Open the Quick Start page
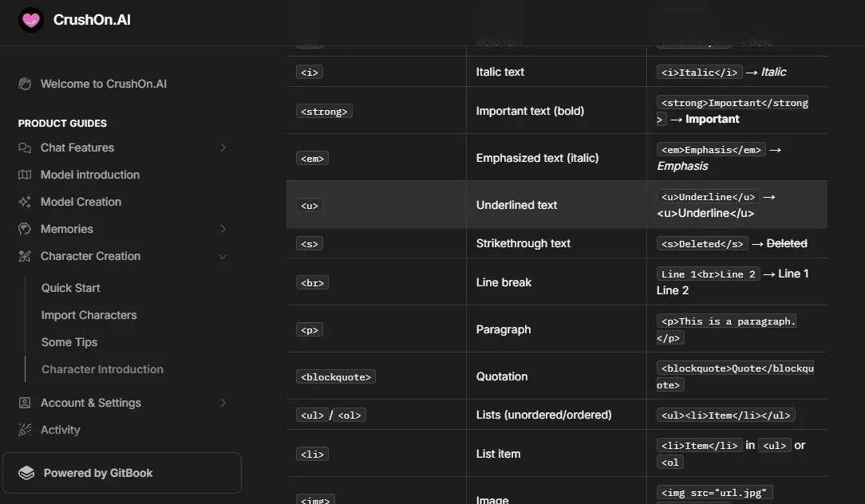Image resolution: width=865 pixels, height=504 pixels. pyautogui.click(x=71, y=288)
